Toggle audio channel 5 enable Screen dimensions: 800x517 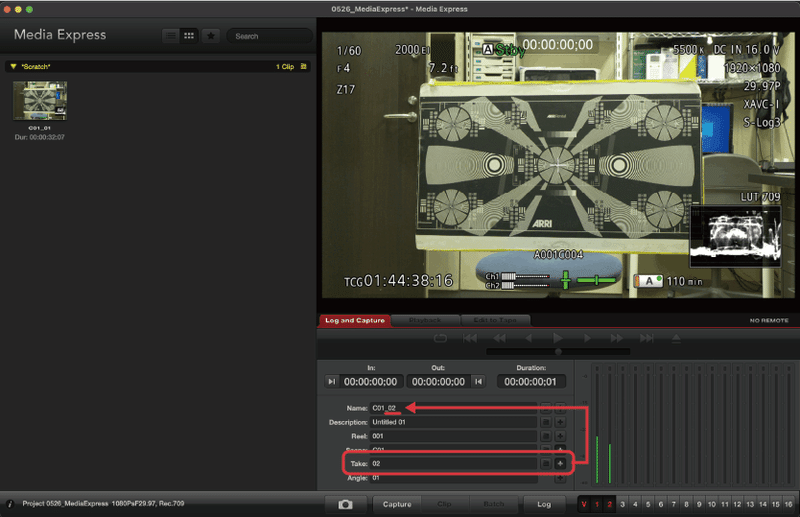tap(648, 504)
